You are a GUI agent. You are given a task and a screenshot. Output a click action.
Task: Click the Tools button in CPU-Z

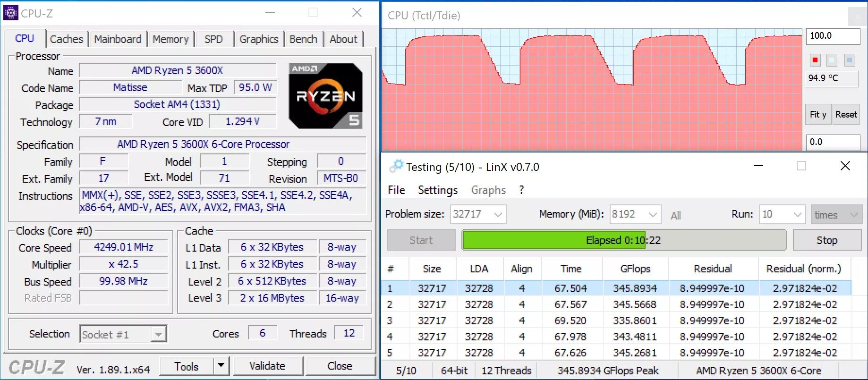point(187,366)
